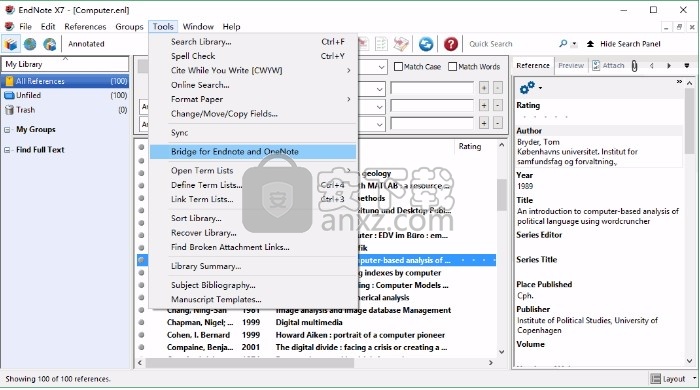The height and width of the screenshot is (390, 700).
Task: Click the Hide Search Panel up arrow icon
Action: coord(590,44)
